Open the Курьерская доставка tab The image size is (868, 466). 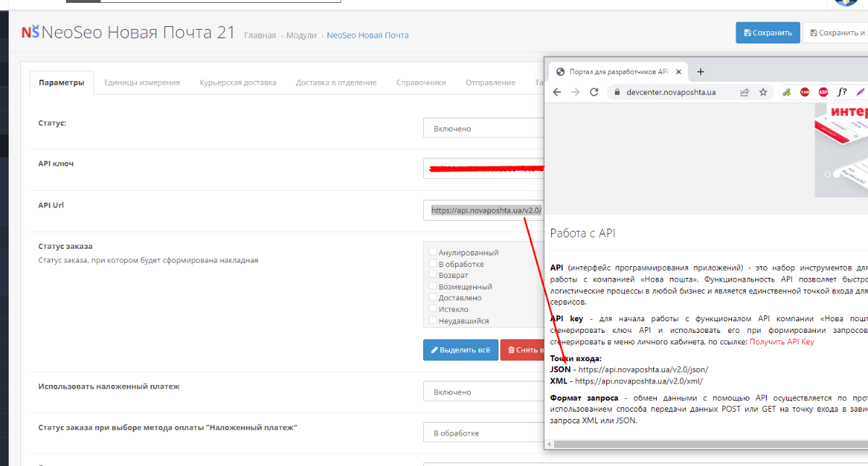tap(238, 82)
